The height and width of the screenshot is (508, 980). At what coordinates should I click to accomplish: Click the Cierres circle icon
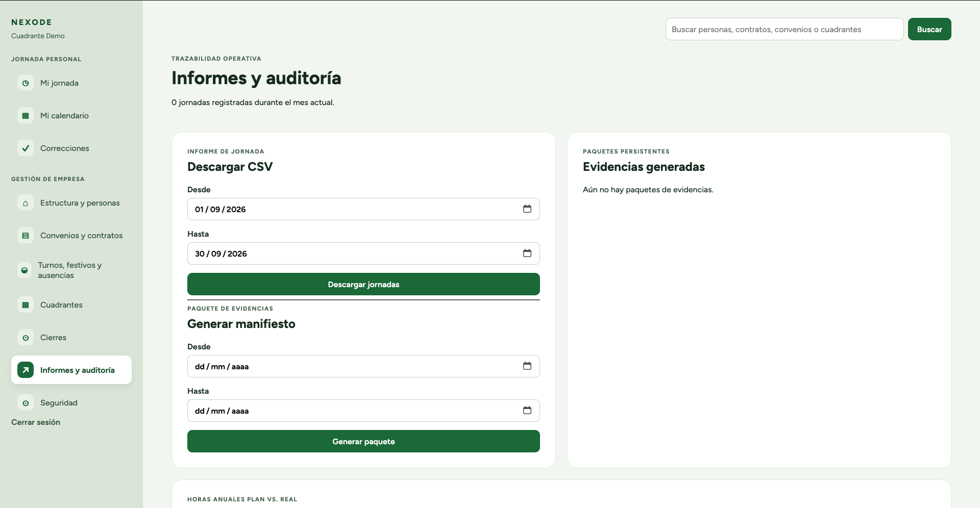point(26,337)
